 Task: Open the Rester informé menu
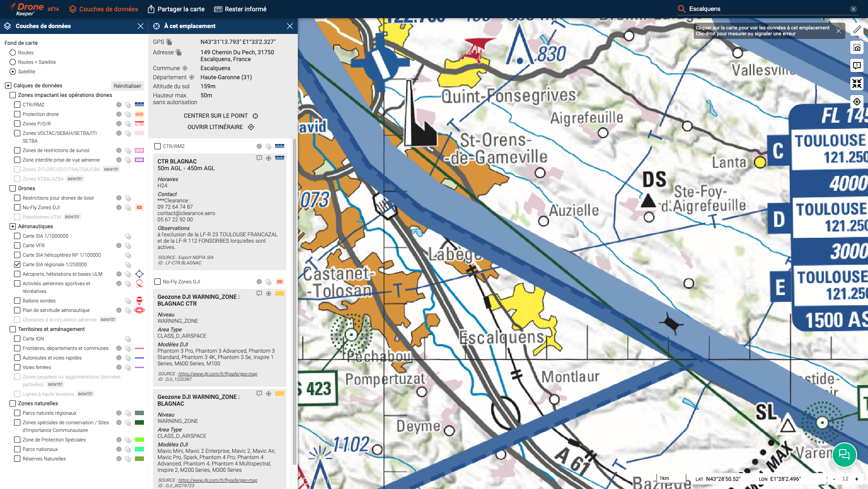pos(240,9)
